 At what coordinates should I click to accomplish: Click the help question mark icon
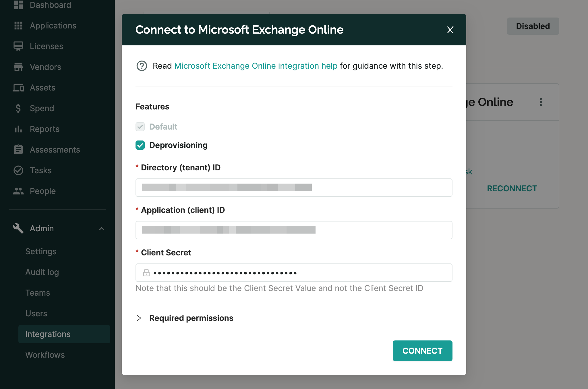(x=142, y=66)
